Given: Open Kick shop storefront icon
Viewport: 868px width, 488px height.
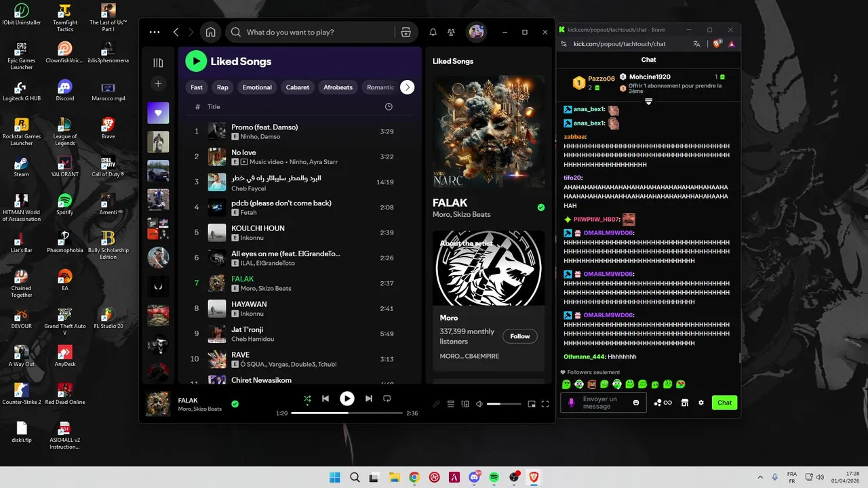Looking at the screenshot, I should coord(685,403).
